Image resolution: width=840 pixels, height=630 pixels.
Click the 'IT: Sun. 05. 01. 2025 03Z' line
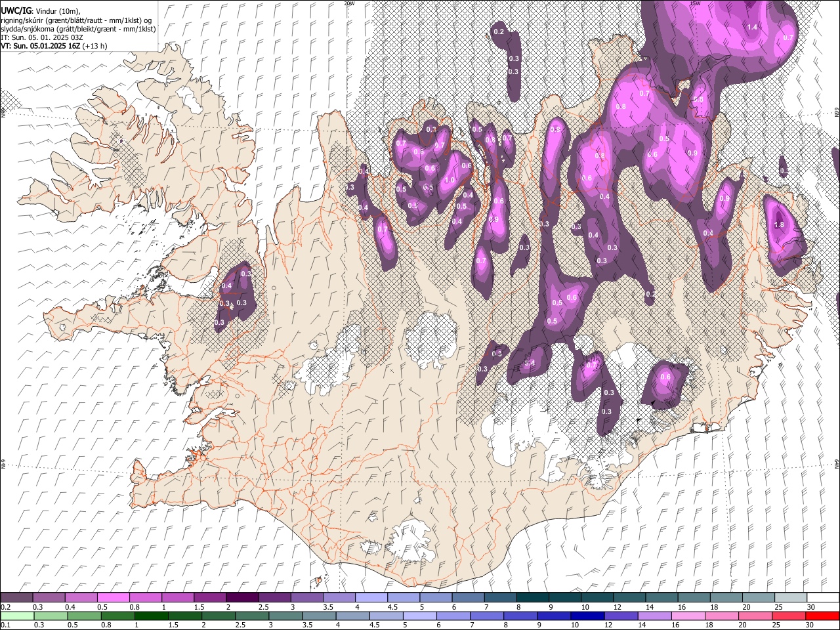42,37
